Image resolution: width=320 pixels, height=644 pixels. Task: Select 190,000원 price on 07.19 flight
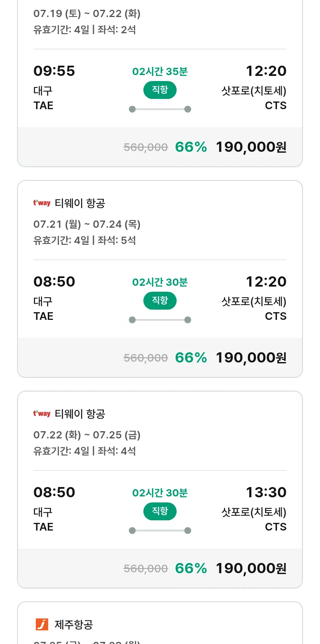pos(251,147)
